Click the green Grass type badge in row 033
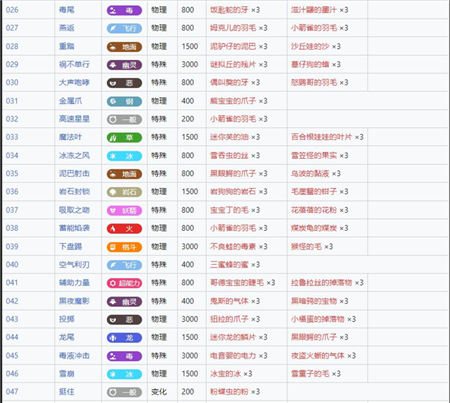This screenshot has width=450, height=403. (x=124, y=138)
